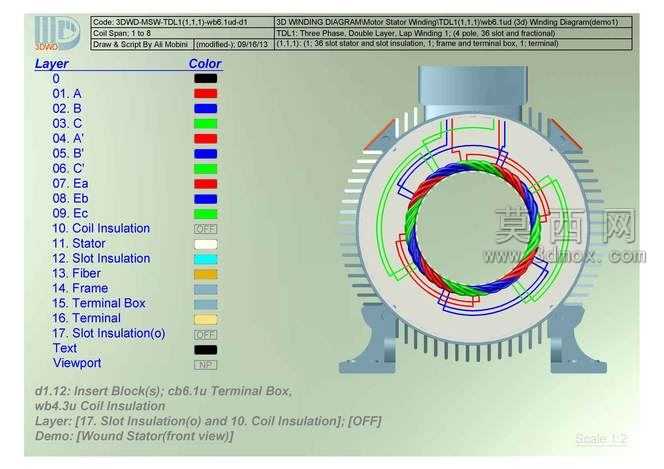Select '10. Coil Insulation' layer name
Screen dimensions: 664x469
point(101,229)
